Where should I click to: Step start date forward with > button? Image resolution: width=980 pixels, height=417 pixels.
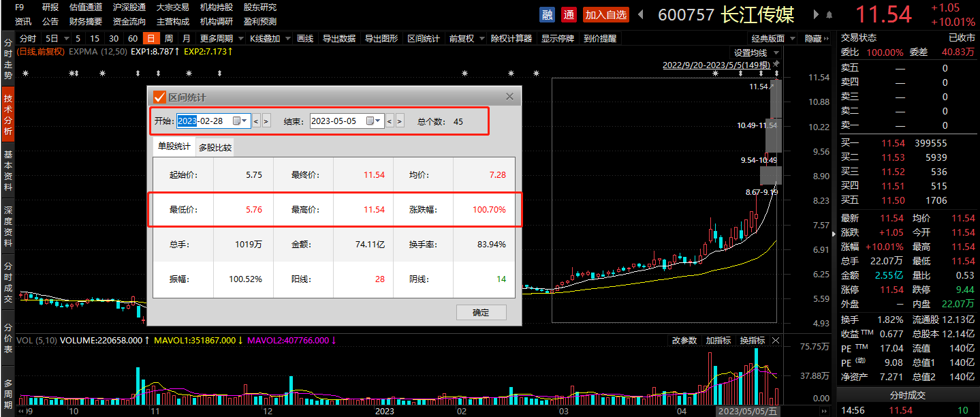coord(266,121)
